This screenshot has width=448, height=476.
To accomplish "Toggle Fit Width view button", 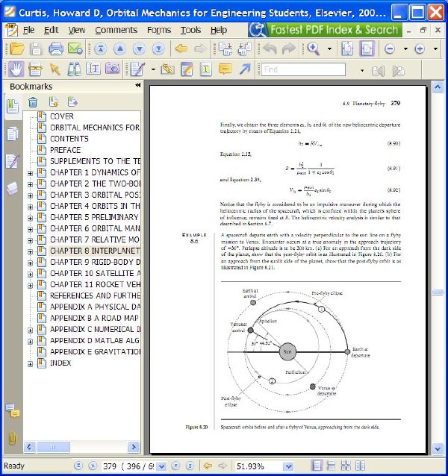I will click(367, 49).
